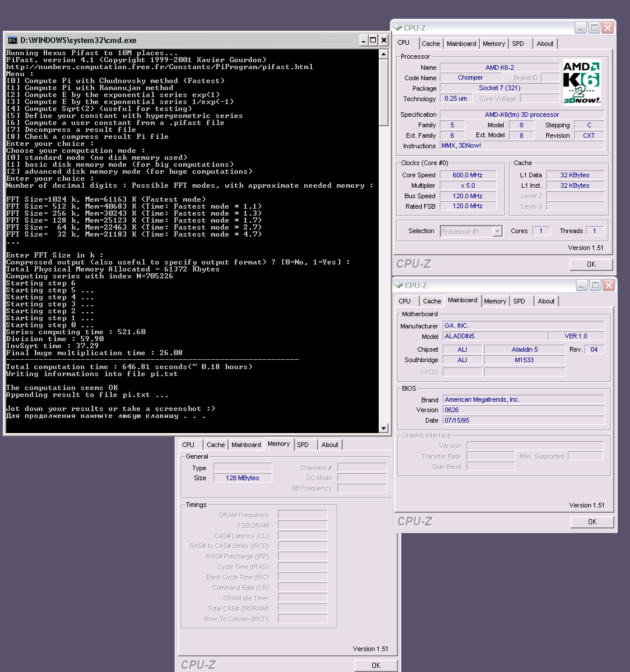Click the CPU-Z logo icon in top window title
Image resolution: width=630 pixels, height=672 pixels.
pyautogui.click(x=397, y=27)
